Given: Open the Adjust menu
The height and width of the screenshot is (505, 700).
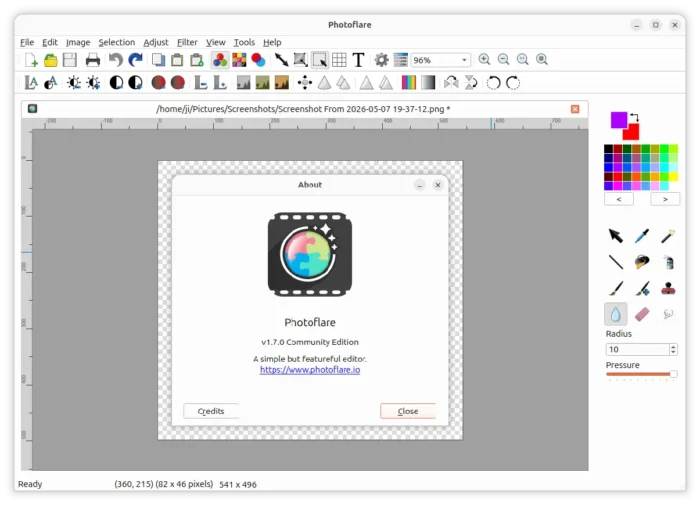Looking at the screenshot, I should [156, 42].
